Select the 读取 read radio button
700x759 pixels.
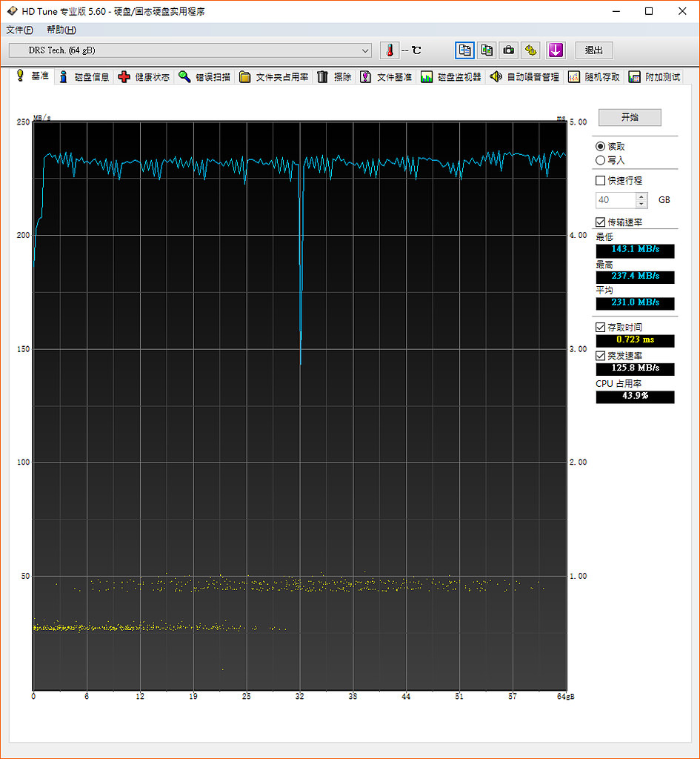coord(600,146)
